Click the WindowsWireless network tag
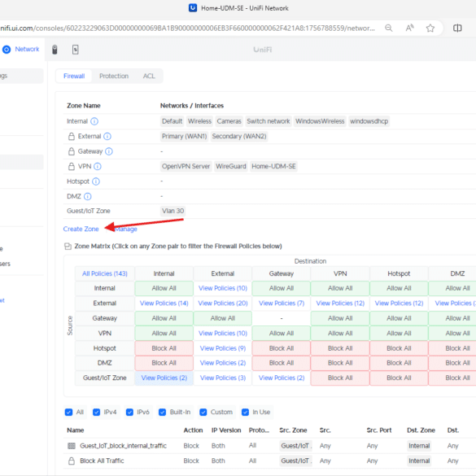The height and width of the screenshot is (476, 476). coord(320,121)
